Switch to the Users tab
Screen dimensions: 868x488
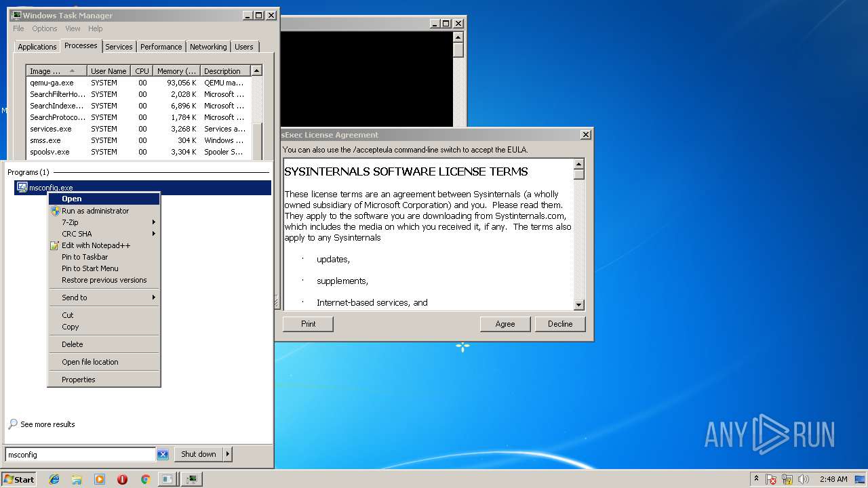click(244, 47)
